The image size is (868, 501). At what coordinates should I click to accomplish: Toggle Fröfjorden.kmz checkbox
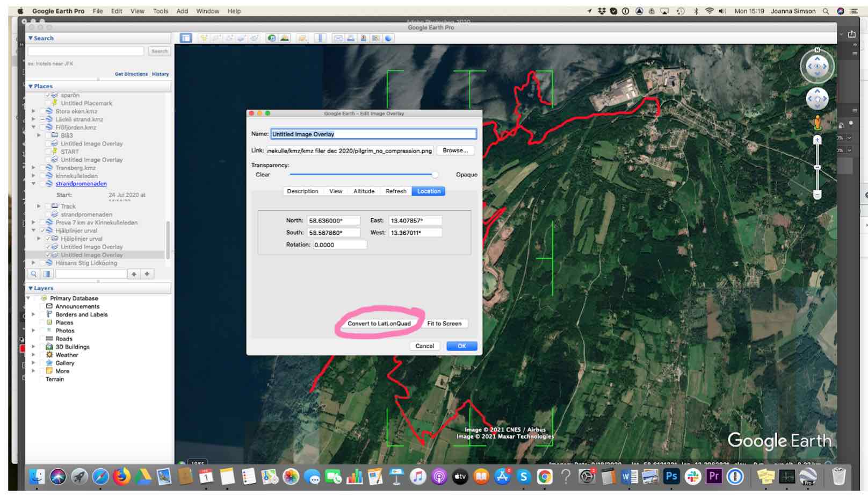42,127
